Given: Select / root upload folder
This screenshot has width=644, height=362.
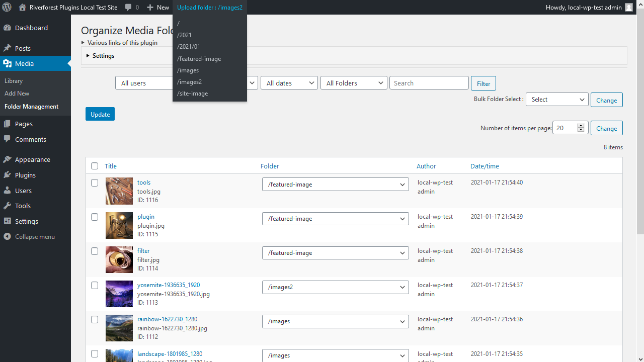Looking at the screenshot, I should click(210, 24).
